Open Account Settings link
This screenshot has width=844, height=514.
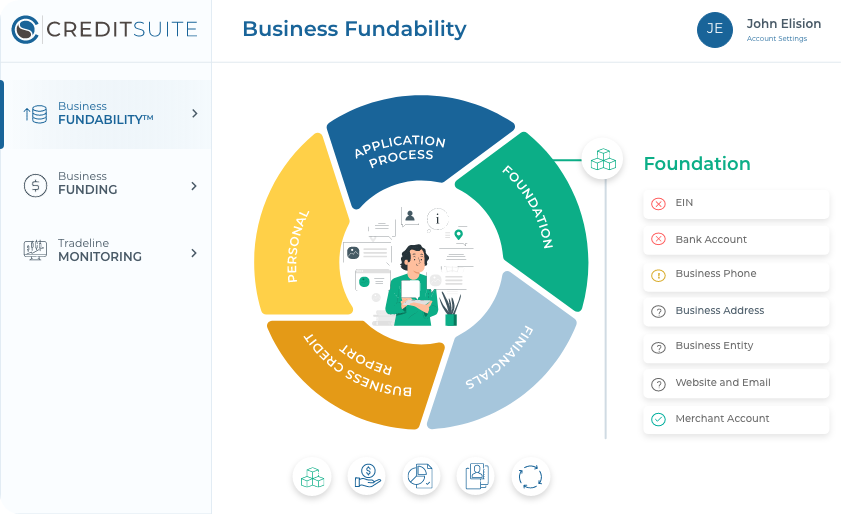tap(777, 39)
